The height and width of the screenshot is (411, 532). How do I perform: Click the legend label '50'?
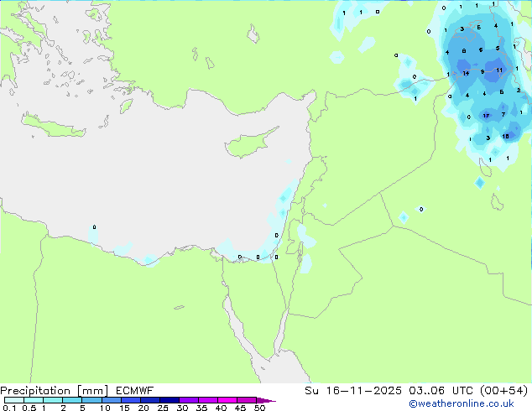point(259,408)
